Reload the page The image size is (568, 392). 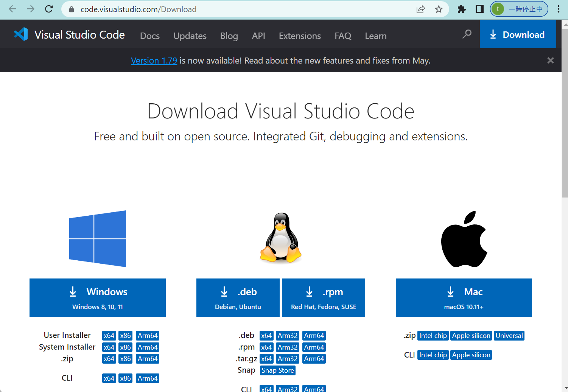49,9
